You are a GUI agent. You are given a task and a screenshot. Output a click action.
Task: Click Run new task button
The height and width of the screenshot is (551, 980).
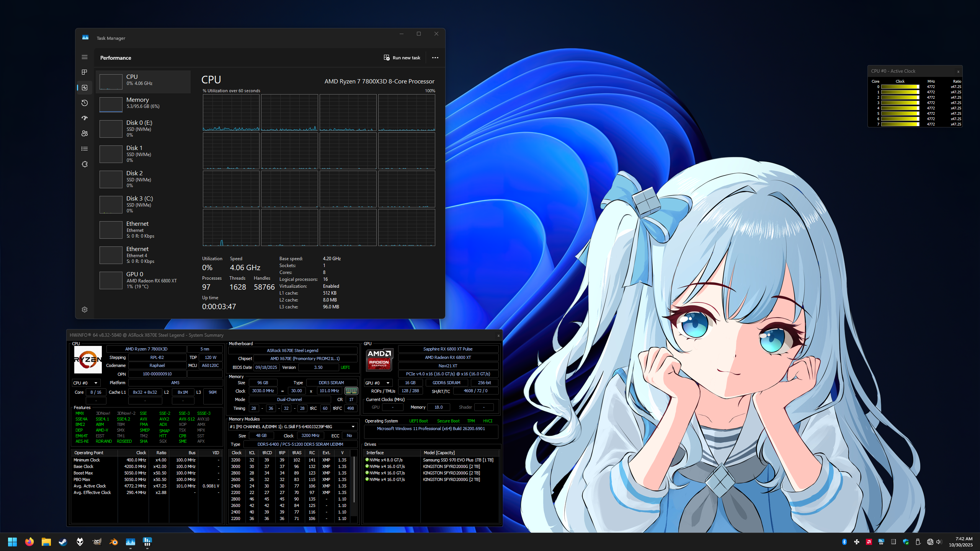(x=402, y=58)
